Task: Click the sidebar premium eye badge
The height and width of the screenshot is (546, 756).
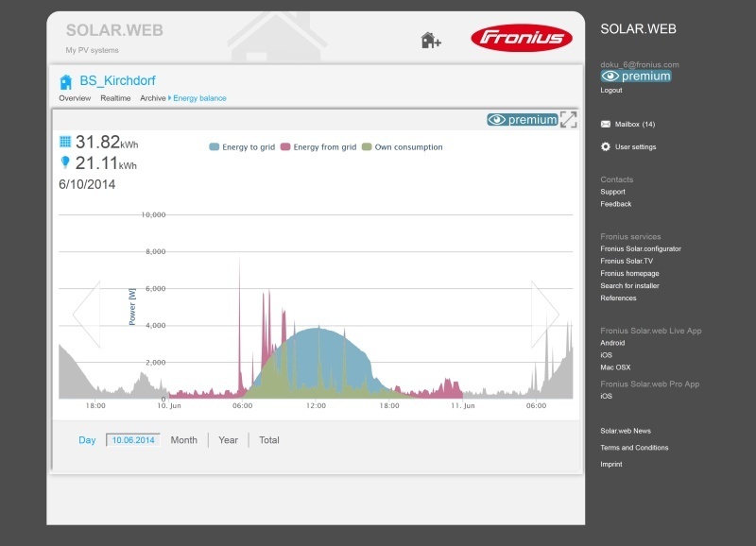Action: (636, 77)
